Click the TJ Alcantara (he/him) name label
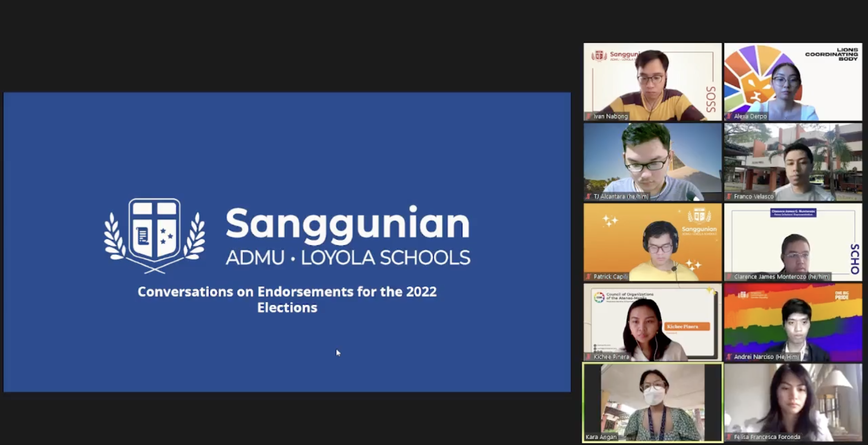 (x=621, y=197)
